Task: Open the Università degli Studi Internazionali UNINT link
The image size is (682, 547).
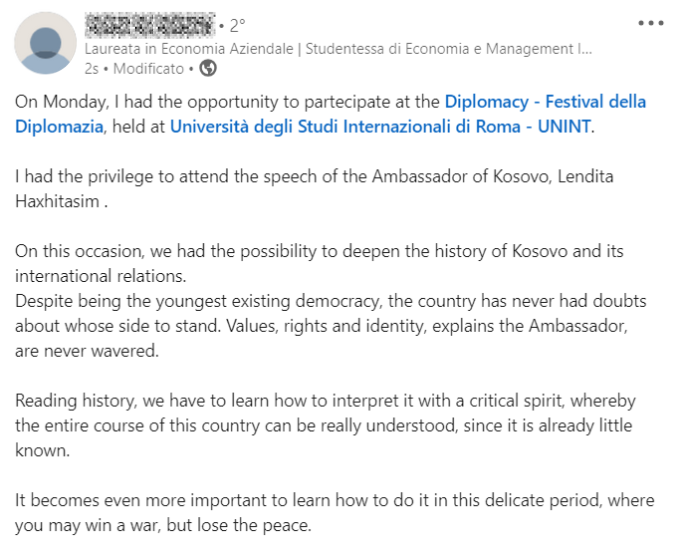Action: point(381,127)
